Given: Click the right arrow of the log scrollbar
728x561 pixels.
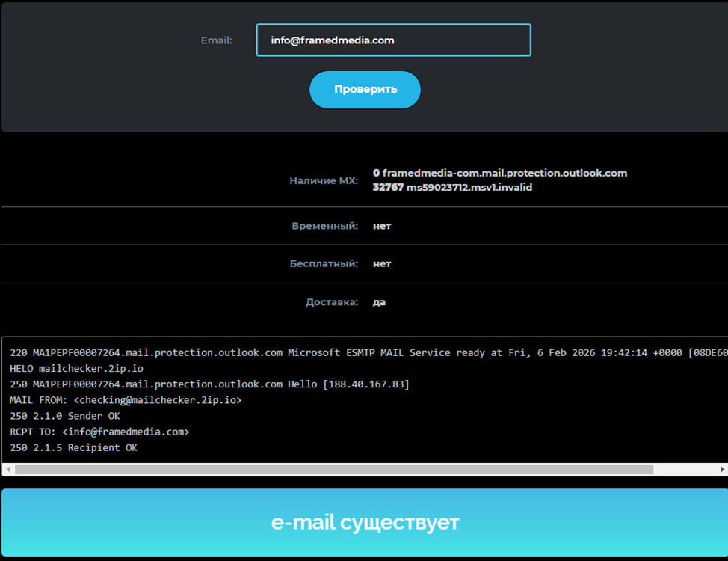Looking at the screenshot, I should point(723,470).
